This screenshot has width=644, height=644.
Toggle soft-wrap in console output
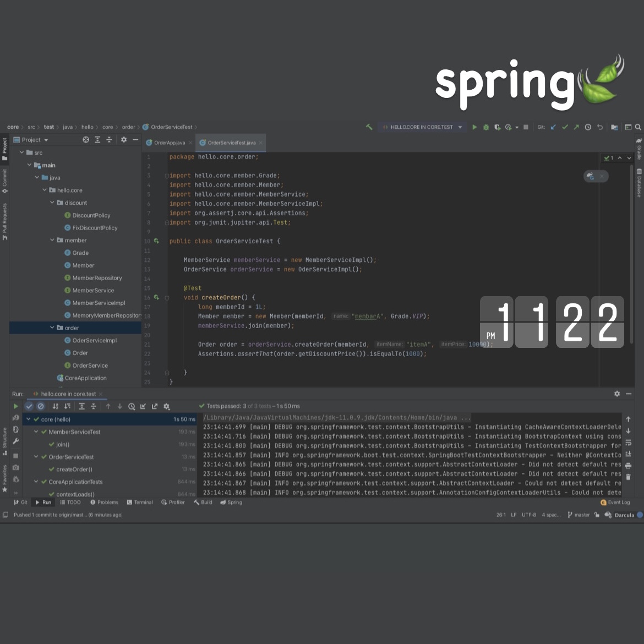click(628, 443)
